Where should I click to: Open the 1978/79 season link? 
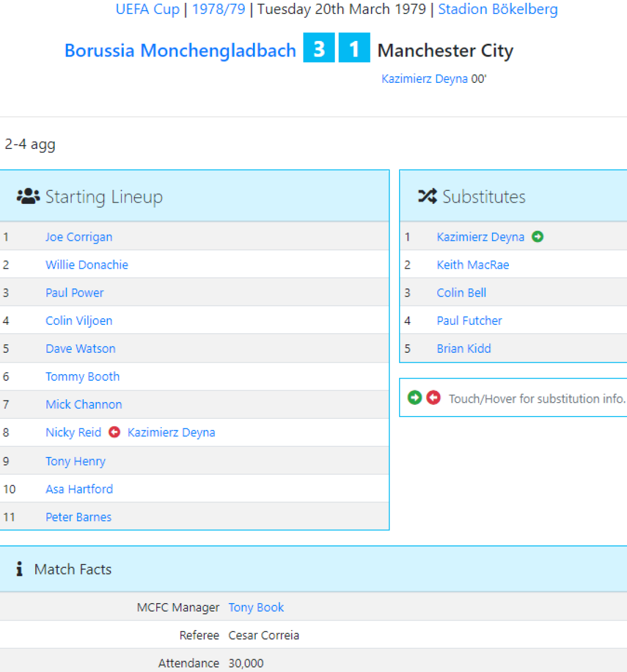(218, 10)
